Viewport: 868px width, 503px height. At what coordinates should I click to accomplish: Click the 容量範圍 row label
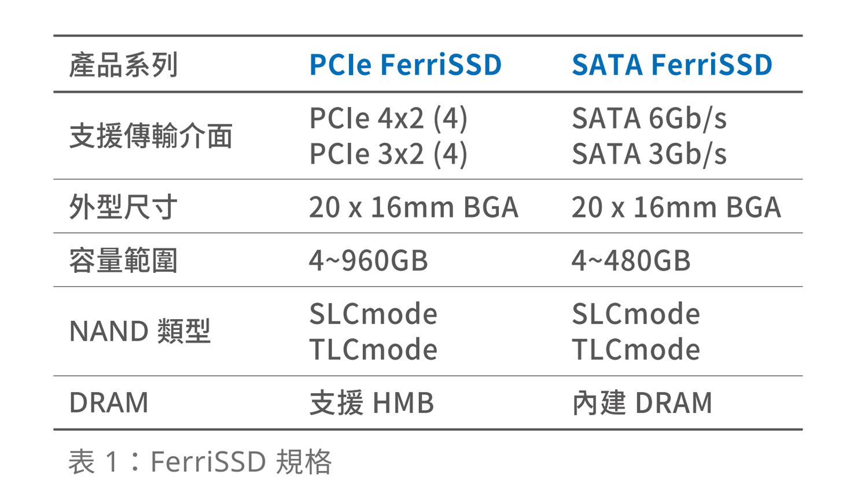coord(123,260)
